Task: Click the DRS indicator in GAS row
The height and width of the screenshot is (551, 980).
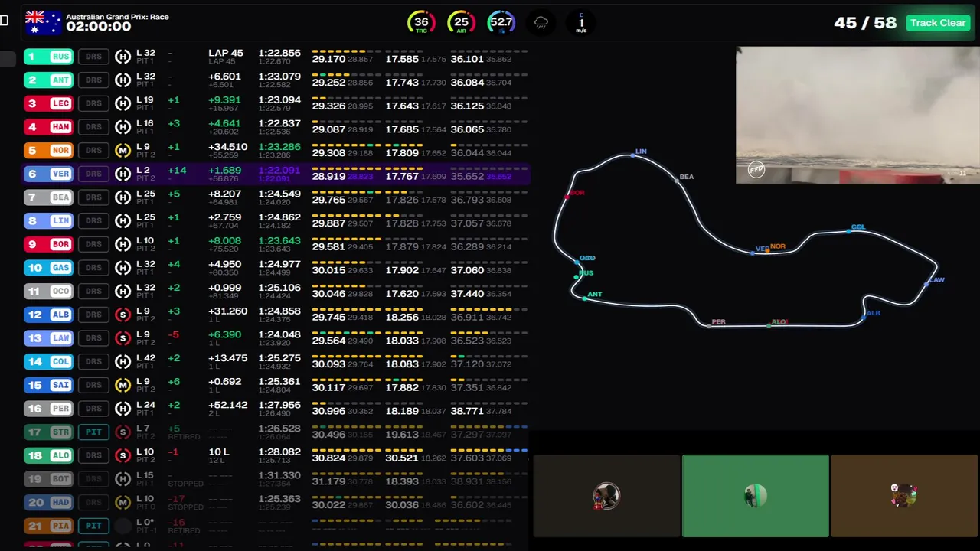Action: pyautogui.click(x=93, y=268)
